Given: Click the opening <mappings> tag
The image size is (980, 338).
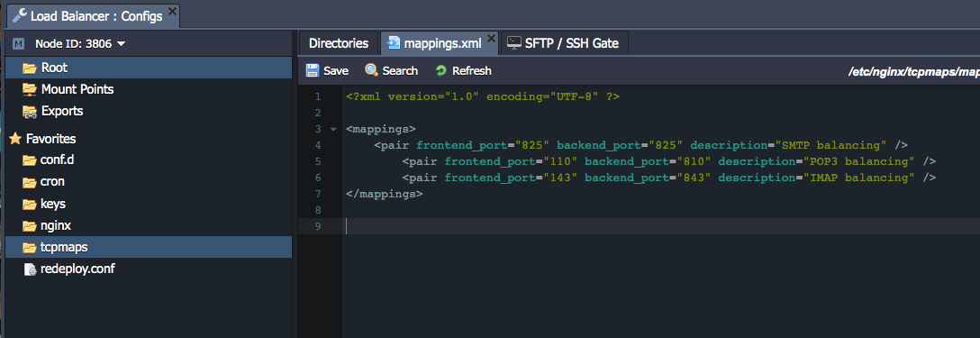Looking at the screenshot, I should coord(381,129).
